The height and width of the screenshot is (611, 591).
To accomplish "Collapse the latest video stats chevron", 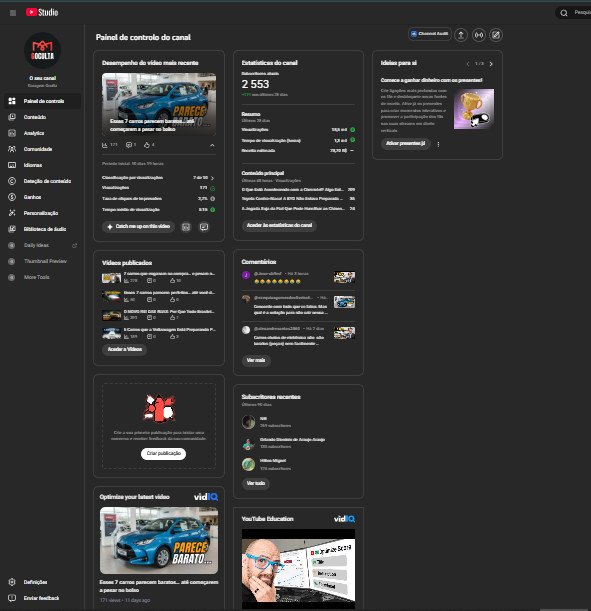I will pos(212,145).
